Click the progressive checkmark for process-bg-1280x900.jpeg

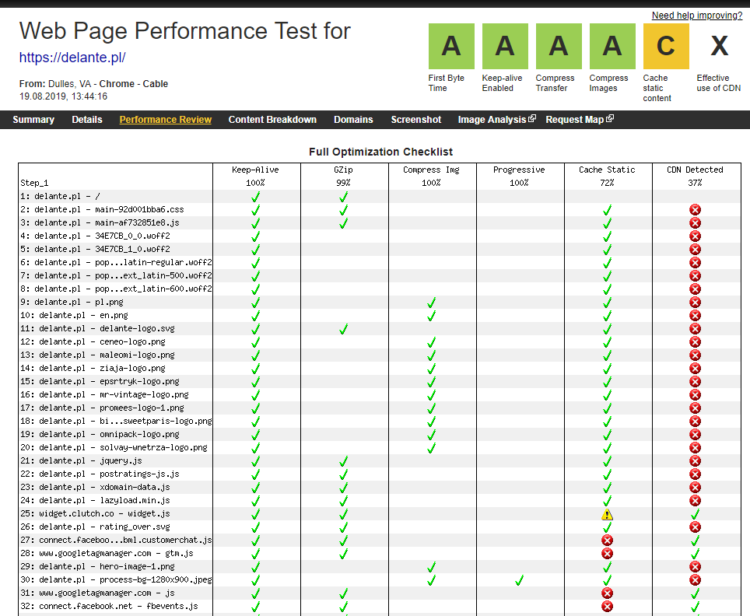519,579
